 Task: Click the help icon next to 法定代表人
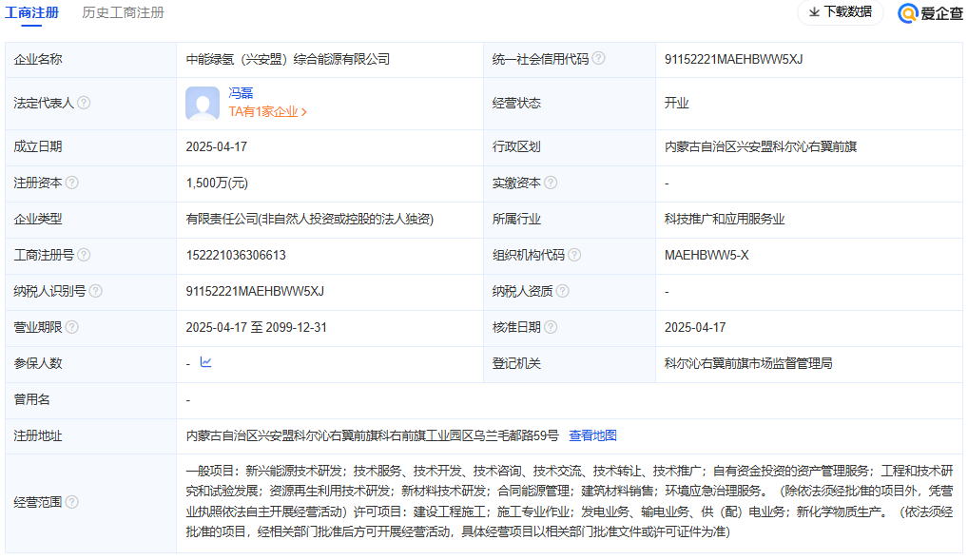tap(84, 103)
